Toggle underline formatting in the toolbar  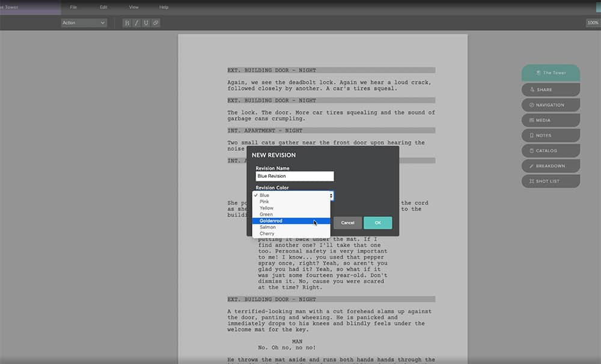click(146, 22)
